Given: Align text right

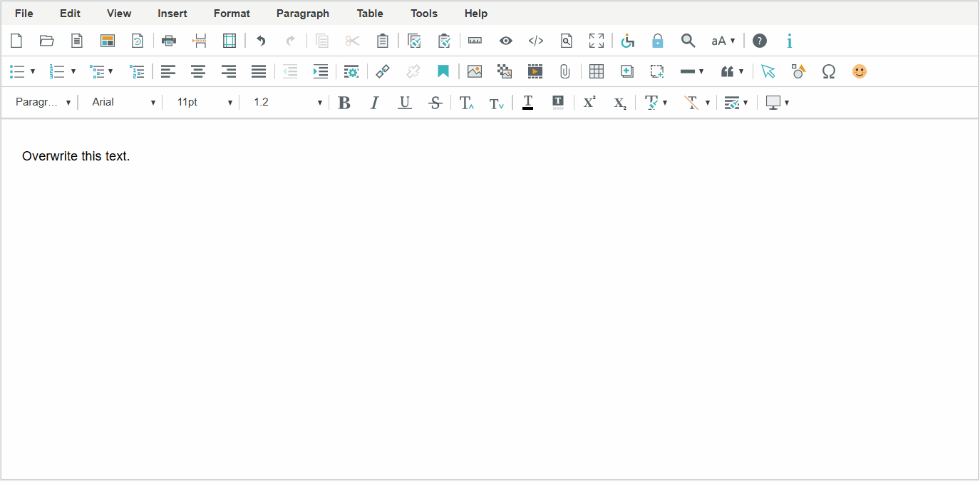Looking at the screenshot, I should [x=229, y=71].
